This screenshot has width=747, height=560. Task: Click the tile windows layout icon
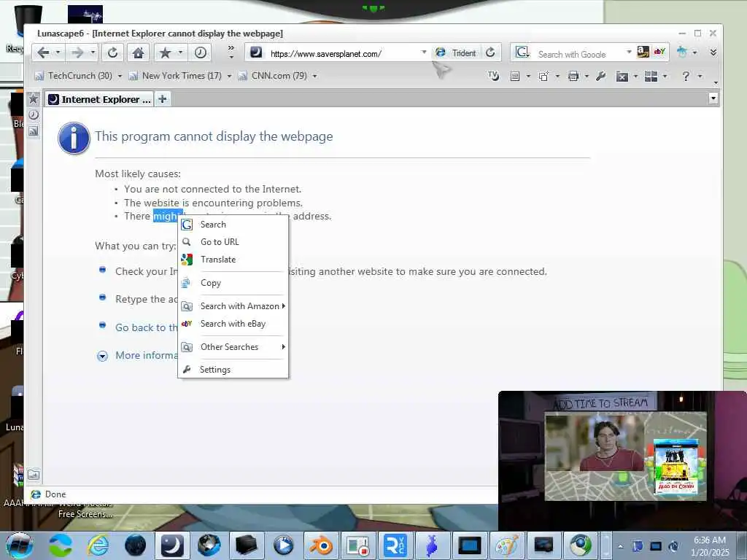pos(651,76)
